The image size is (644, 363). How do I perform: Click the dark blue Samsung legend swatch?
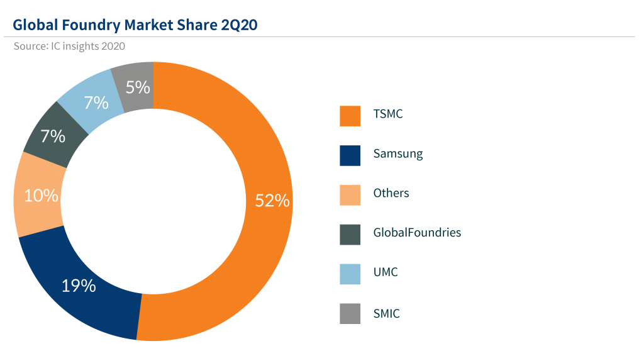point(350,155)
